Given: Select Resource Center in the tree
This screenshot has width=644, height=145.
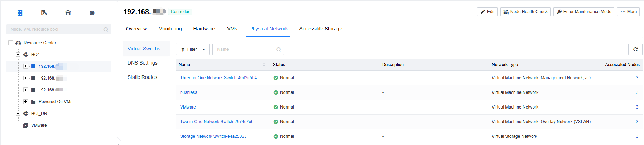Looking at the screenshot, I should [x=40, y=43].
